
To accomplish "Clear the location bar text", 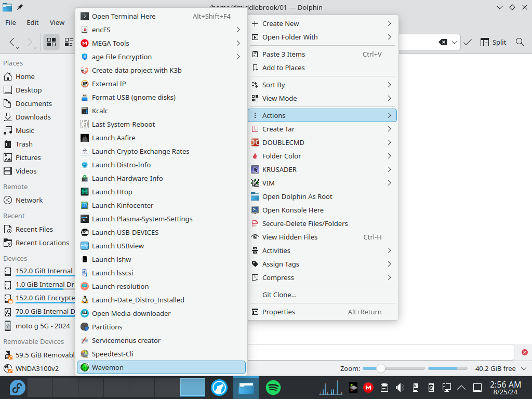I will (443, 42).
